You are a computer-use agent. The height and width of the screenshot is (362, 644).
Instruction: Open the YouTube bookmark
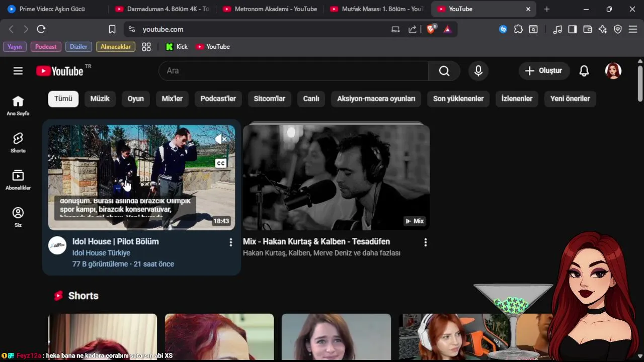click(x=213, y=47)
